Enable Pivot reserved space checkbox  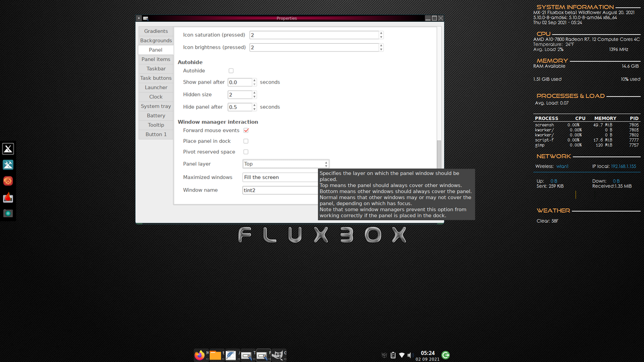(x=246, y=152)
